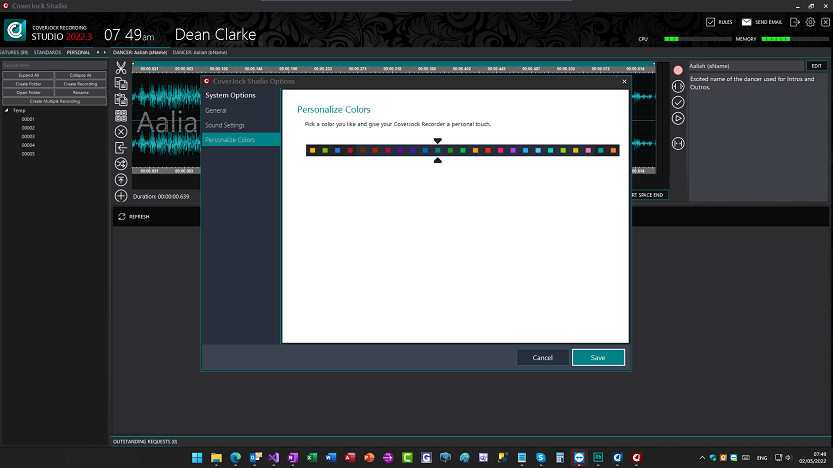Click the Collapse All button
Image resolution: width=833 pixels, height=468 pixels.
click(x=80, y=75)
